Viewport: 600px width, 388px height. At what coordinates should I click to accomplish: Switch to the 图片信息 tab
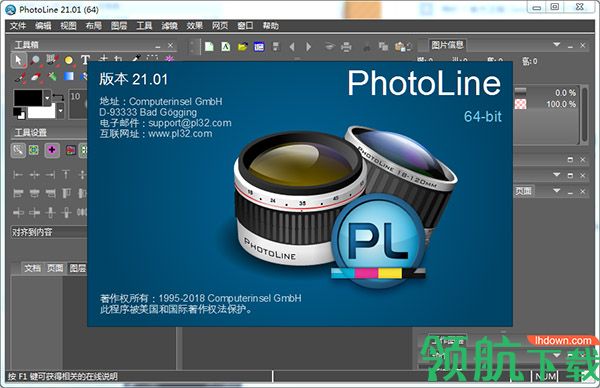447,45
